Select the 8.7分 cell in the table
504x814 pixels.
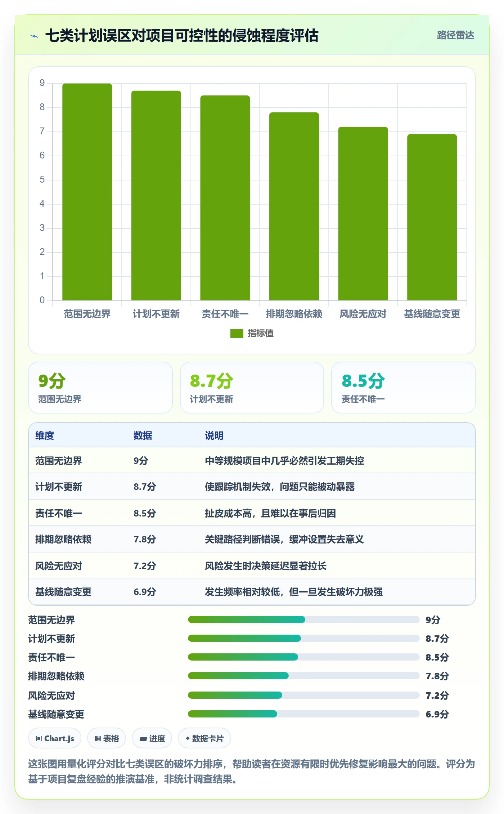pyautogui.click(x=145, y=487)
